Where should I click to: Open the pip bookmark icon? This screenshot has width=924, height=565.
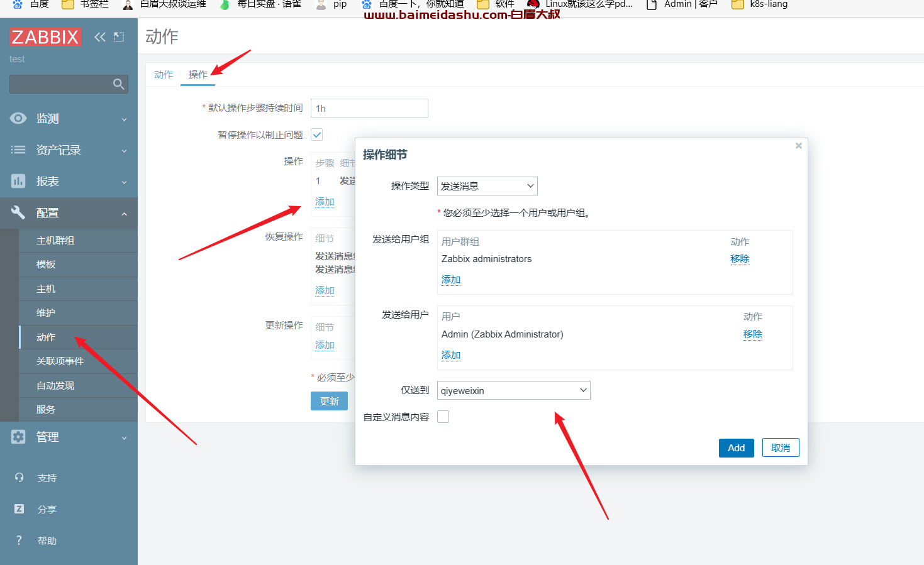click(321, 4)
